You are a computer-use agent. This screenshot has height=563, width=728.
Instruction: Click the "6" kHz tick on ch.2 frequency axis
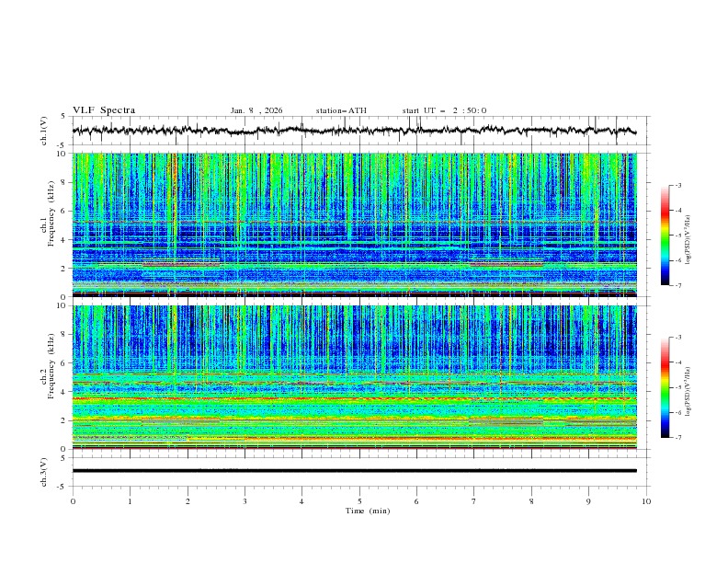(x=65, y=362)
